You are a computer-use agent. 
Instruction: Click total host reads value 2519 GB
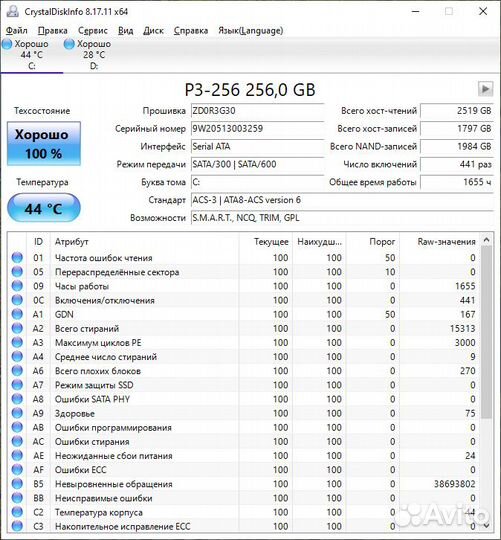click(x=457, y=111)
